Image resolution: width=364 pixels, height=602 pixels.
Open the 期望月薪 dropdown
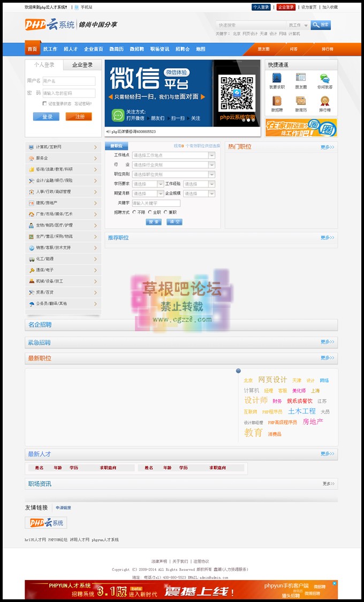(x=148, y=193)
